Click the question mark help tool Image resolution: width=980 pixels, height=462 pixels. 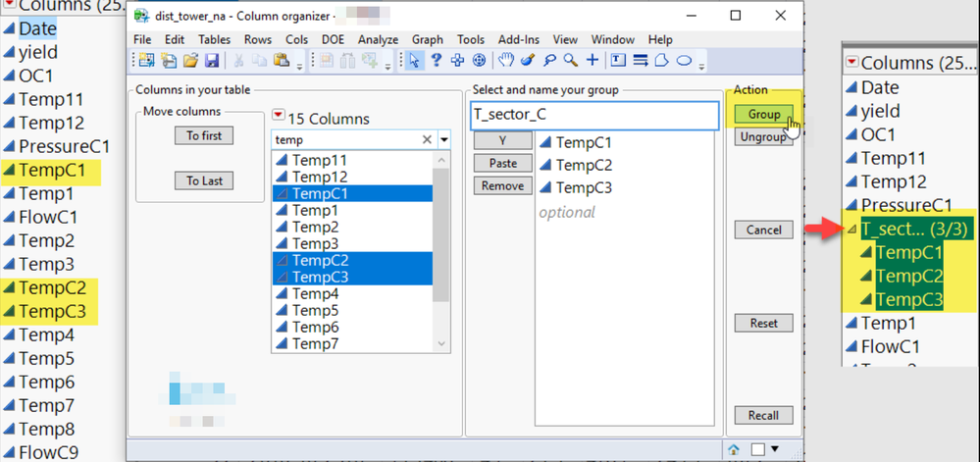tap(437, 61)
